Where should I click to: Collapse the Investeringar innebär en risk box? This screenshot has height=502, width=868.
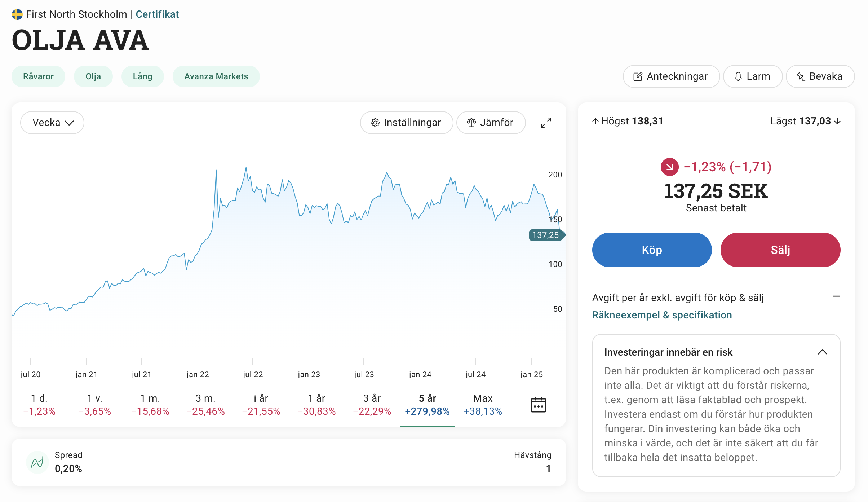822,352
